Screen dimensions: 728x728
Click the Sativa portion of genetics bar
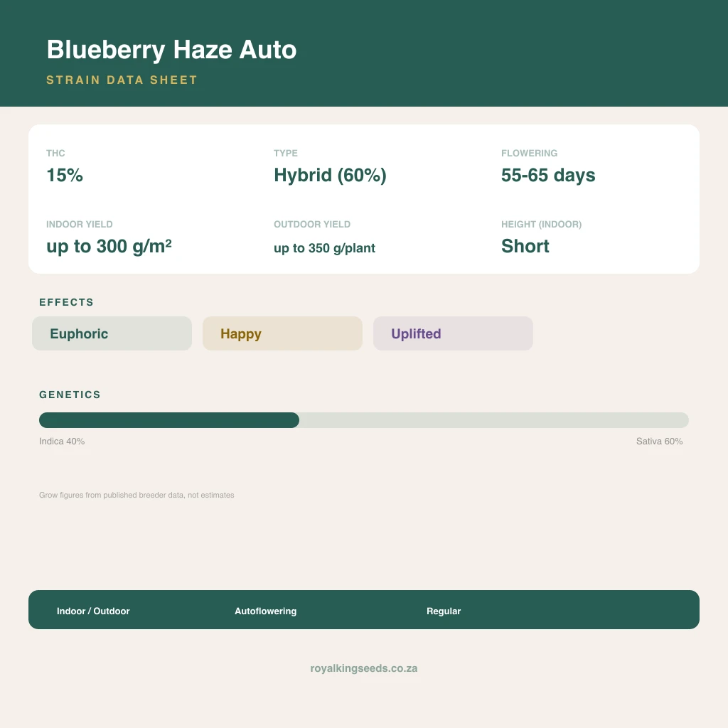click(x=494, y=420)
